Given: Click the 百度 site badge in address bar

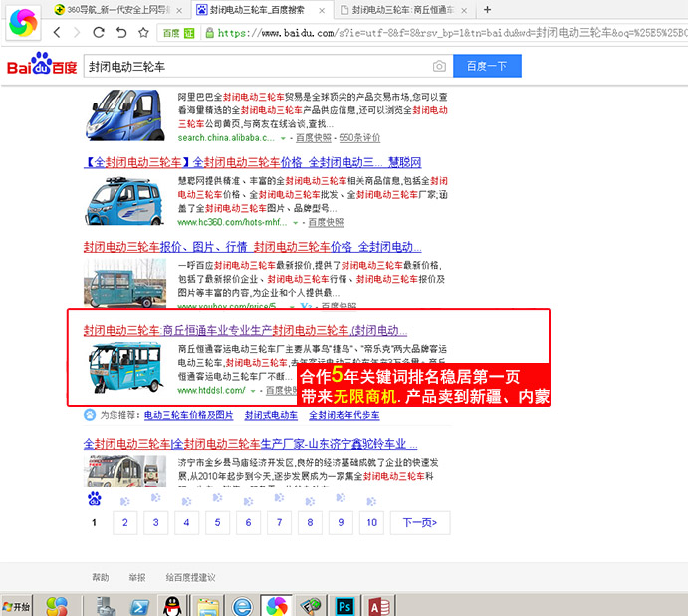Looking at the screenshot, I should click(x=178, y=33).
